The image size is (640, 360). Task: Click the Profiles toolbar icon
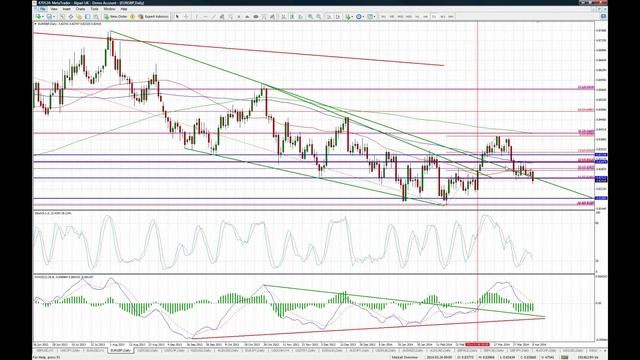[49, 17]
